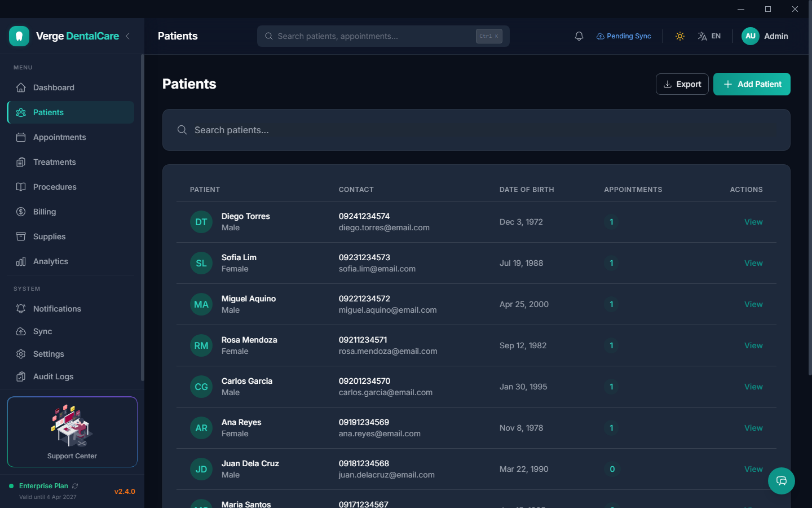The image size is (812, 508).
Task: Focus the global search patients, appointments field
Action: coord(383,36)
